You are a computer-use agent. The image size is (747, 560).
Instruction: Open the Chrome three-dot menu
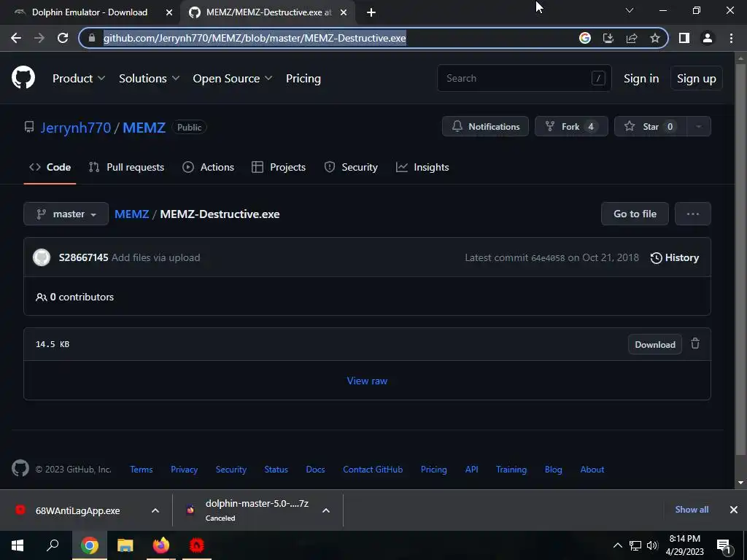tap(731, 38)
